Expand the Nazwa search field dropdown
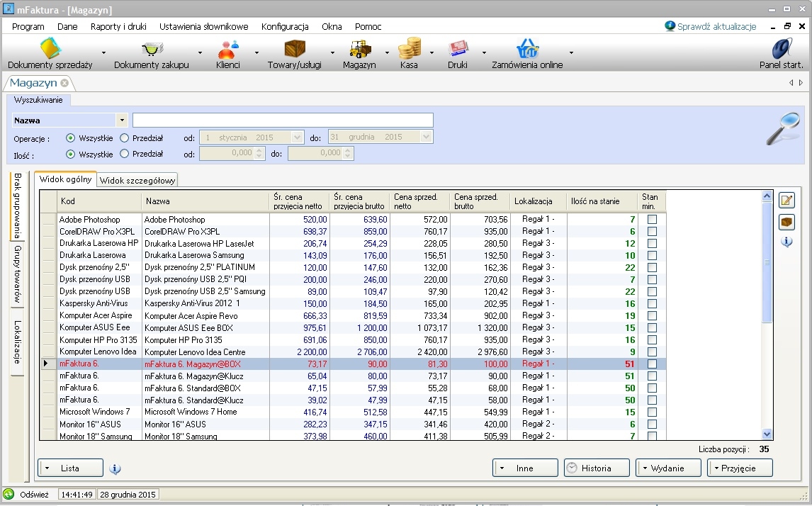Image resolution: width=812 pixels, height=506 pixels. click(122, 120)
